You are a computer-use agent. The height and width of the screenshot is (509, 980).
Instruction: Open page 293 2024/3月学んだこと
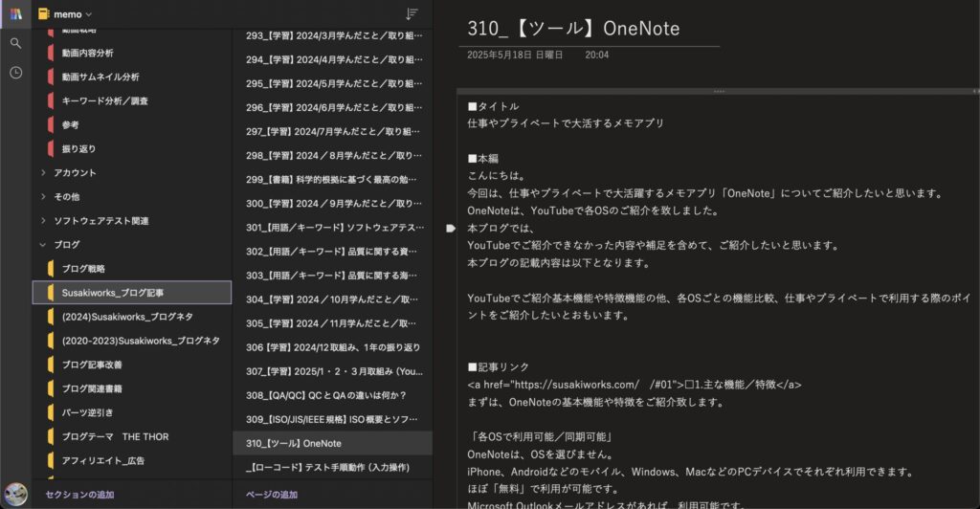pyautogui.click(x=332, y=35)
